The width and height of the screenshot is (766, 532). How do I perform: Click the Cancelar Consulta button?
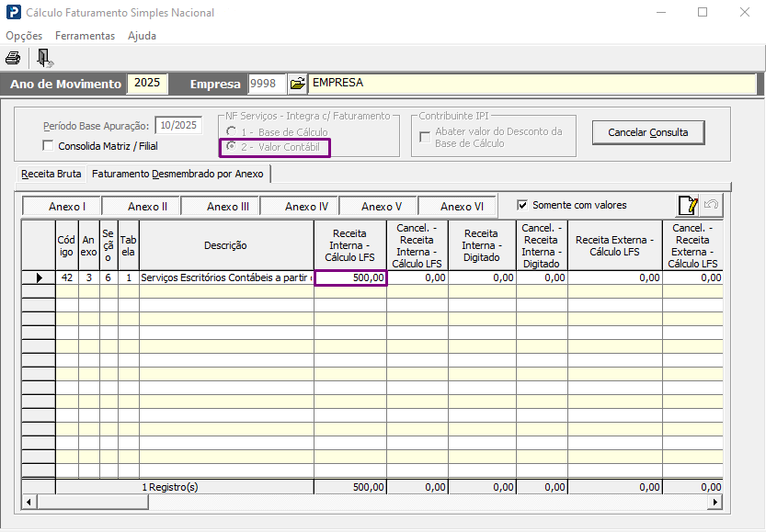pyautogui.click(x=647, y=132)
